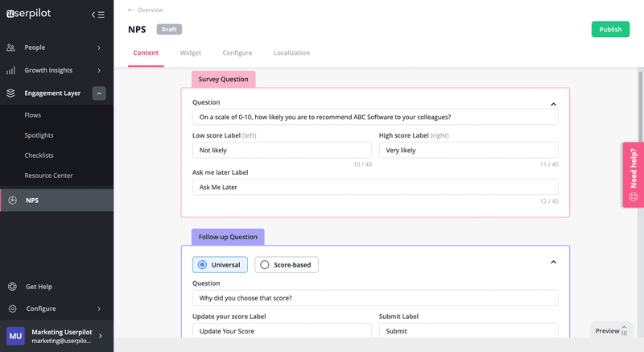Collapse the Survey Question panel

pyautogui.click(x=553, y=104)
